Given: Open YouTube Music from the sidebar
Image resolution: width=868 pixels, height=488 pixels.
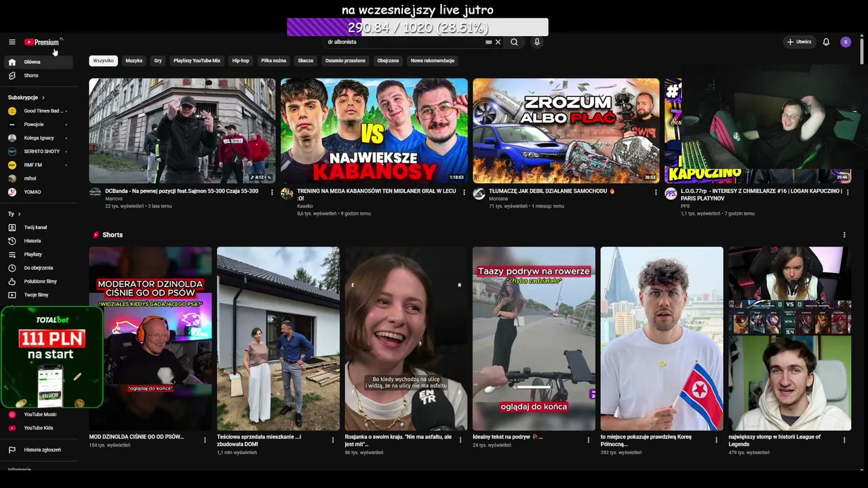Looking at the screenshot, I should pos(39,414).
